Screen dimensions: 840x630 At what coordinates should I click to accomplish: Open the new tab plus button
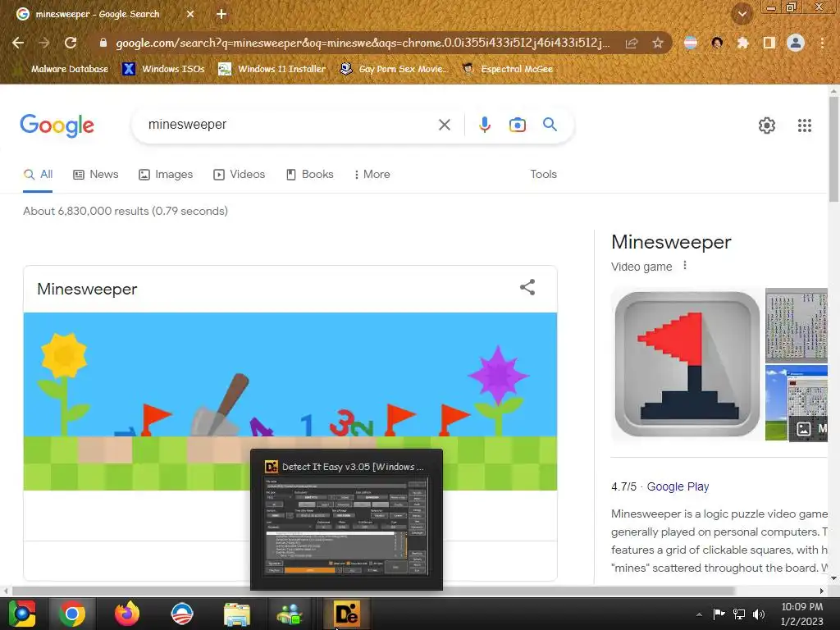221,15
